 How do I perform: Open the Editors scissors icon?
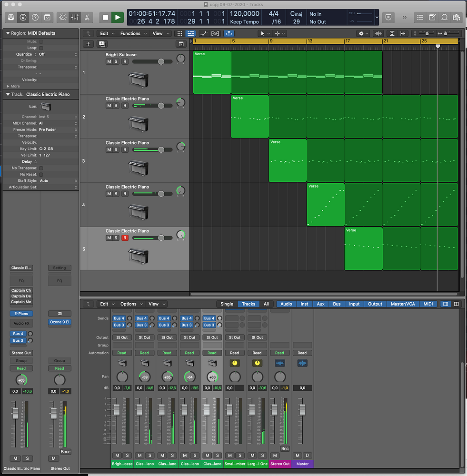click(x=87, y=17)
